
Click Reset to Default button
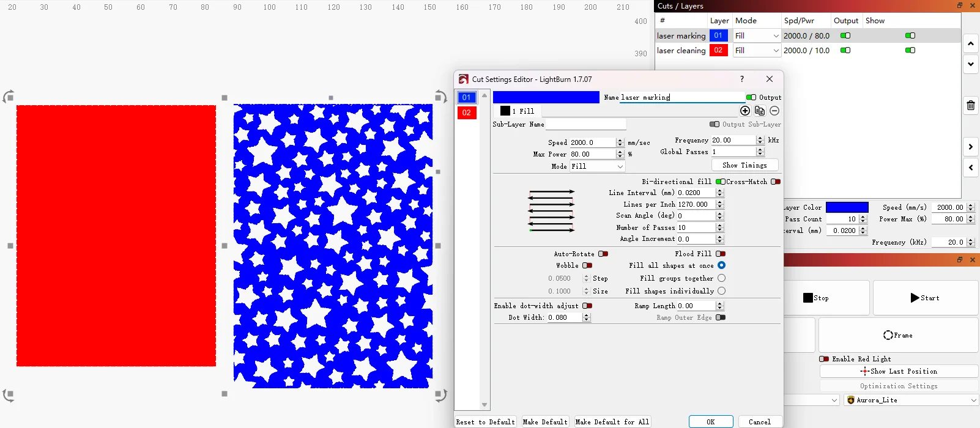485,422
